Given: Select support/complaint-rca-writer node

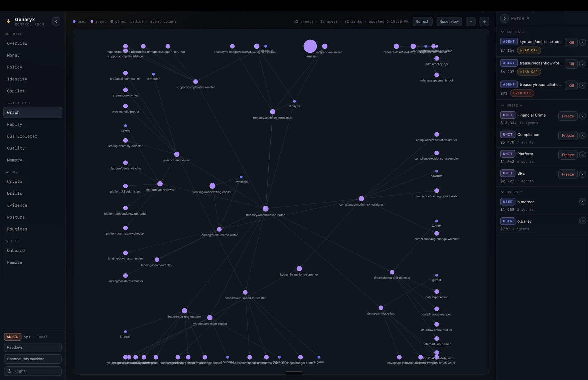Looking at the screenshot, I should [x=195, y=81].
